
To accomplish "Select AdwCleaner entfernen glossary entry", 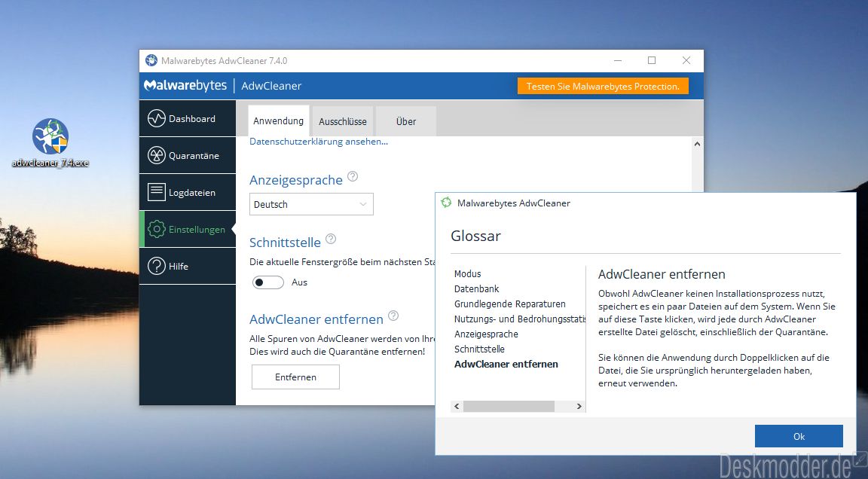I will tap(506, 364).
